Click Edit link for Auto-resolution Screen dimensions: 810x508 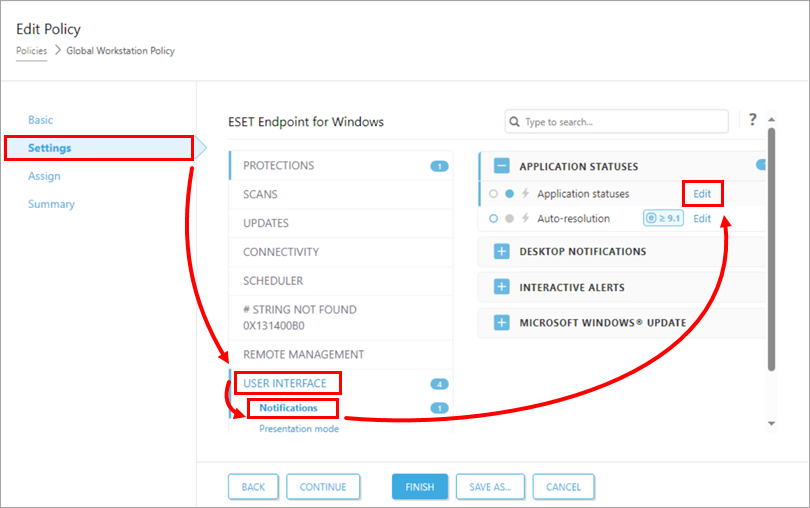(x=702, y=219)
